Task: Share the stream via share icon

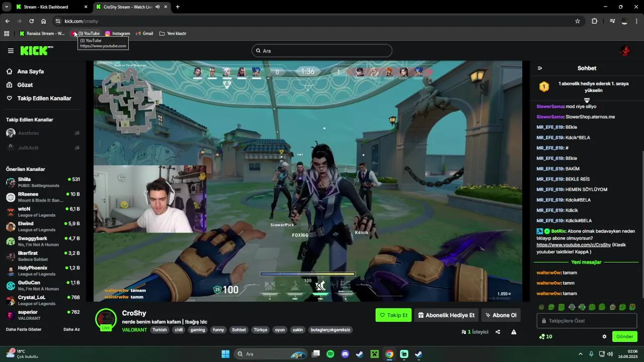Action: 498,332
